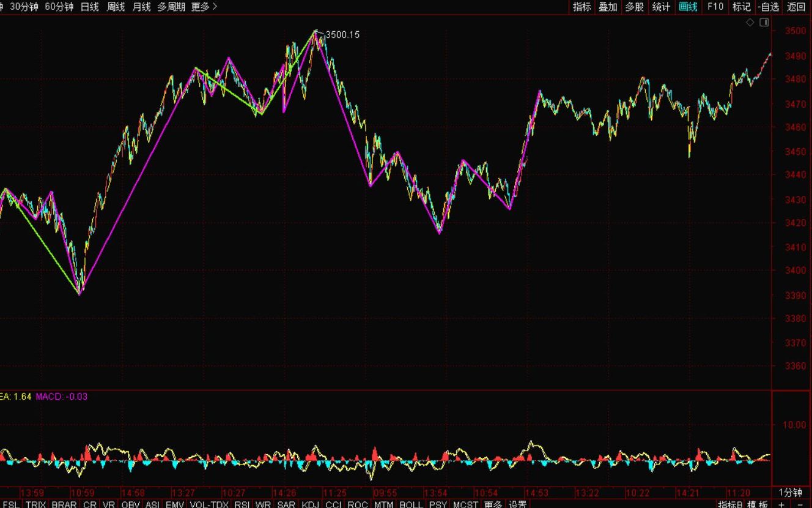Select the PSY indicator tab

click(x=438, y=504)
